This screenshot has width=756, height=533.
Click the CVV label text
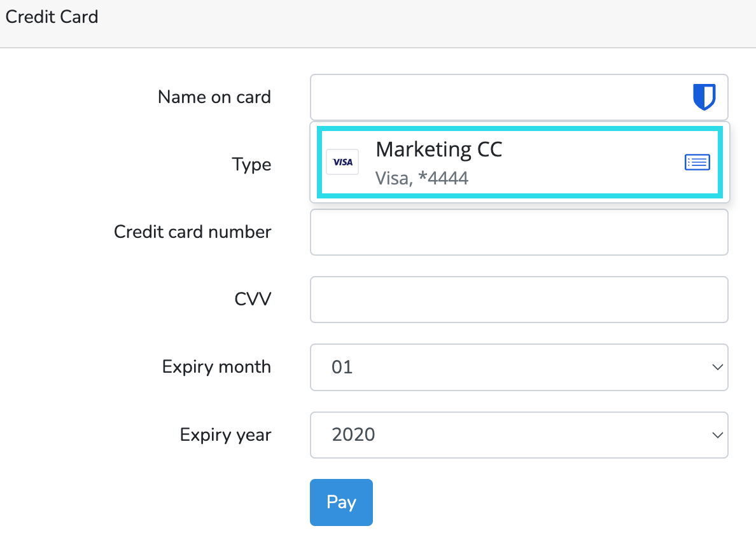coord(253,298)
